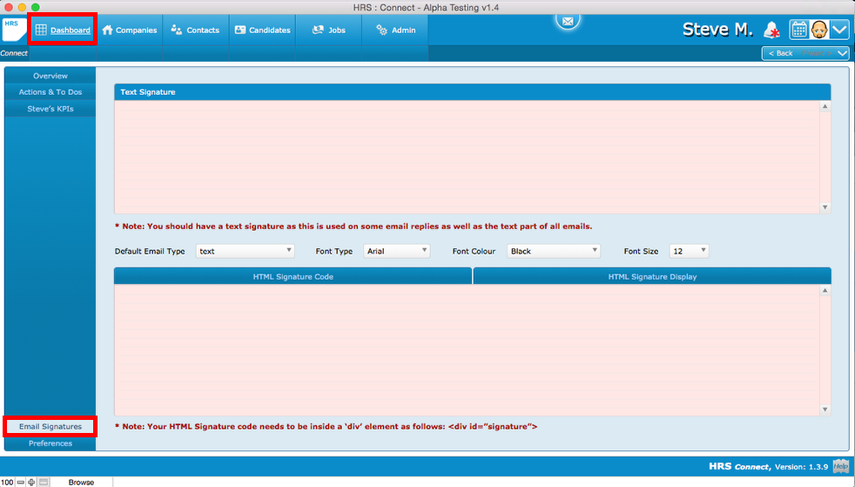Click Text Signature scrollbar up arrow
The image size is (855, 487).
(x=825, y=106)
